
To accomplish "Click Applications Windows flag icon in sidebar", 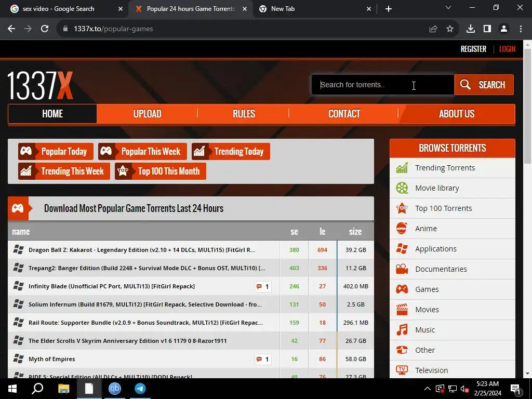I will (402, 249).
